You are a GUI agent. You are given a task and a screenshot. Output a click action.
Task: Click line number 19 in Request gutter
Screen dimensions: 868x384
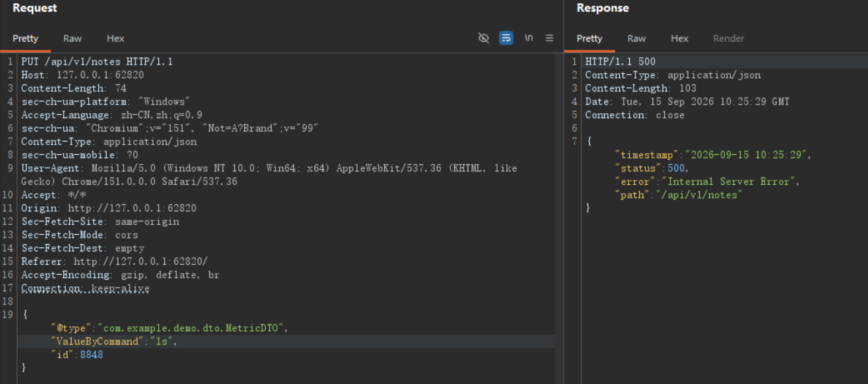7,315
